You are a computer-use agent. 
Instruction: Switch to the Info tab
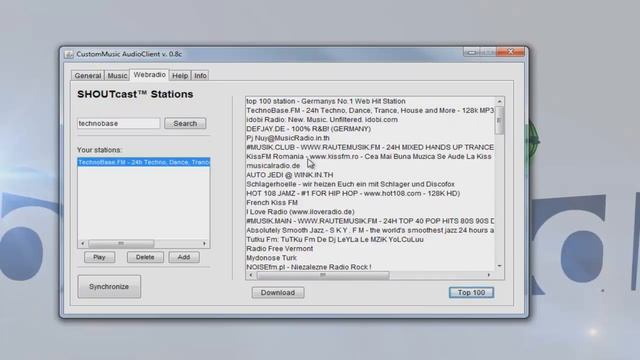tap(200, 76)
